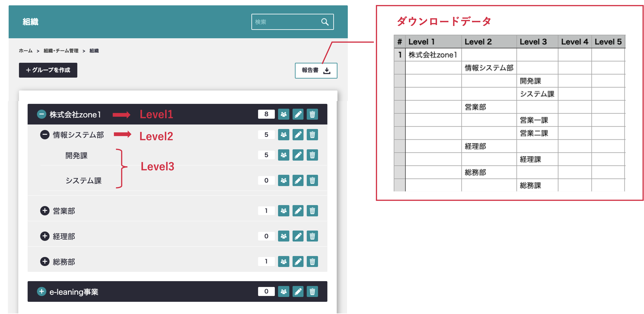Edit e-leaning事業 with pencil icon
Viewport: 644px width, 314px height.
tap(298, 291)
